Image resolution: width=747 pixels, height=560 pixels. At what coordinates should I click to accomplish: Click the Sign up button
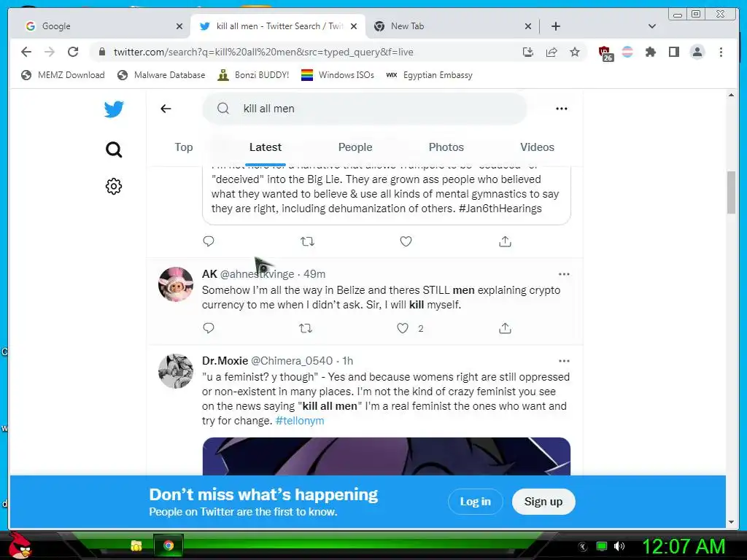(543, 502)
